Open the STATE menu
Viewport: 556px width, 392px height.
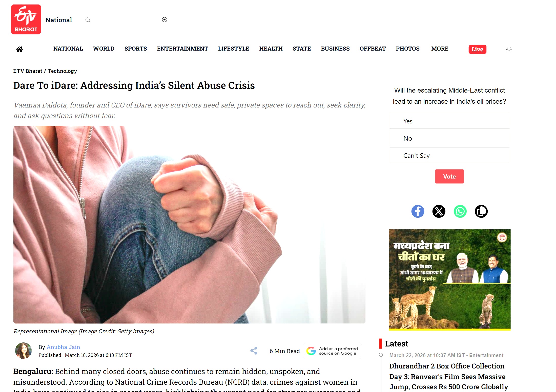pyautogui.click(x=302, y=49)
